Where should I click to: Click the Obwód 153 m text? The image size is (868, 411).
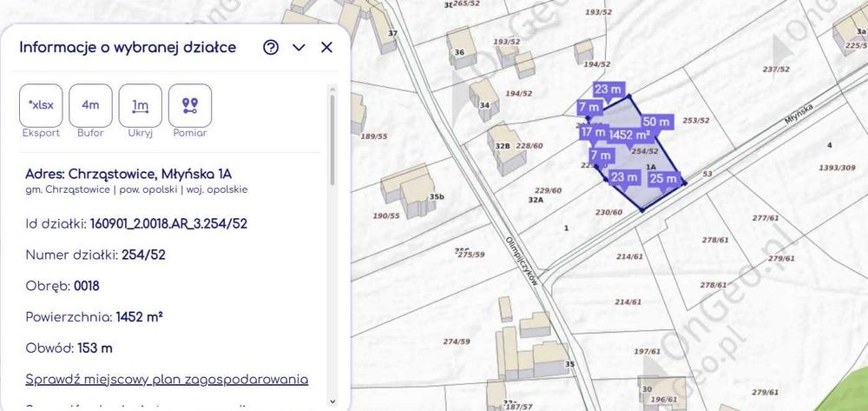[69, 348]
